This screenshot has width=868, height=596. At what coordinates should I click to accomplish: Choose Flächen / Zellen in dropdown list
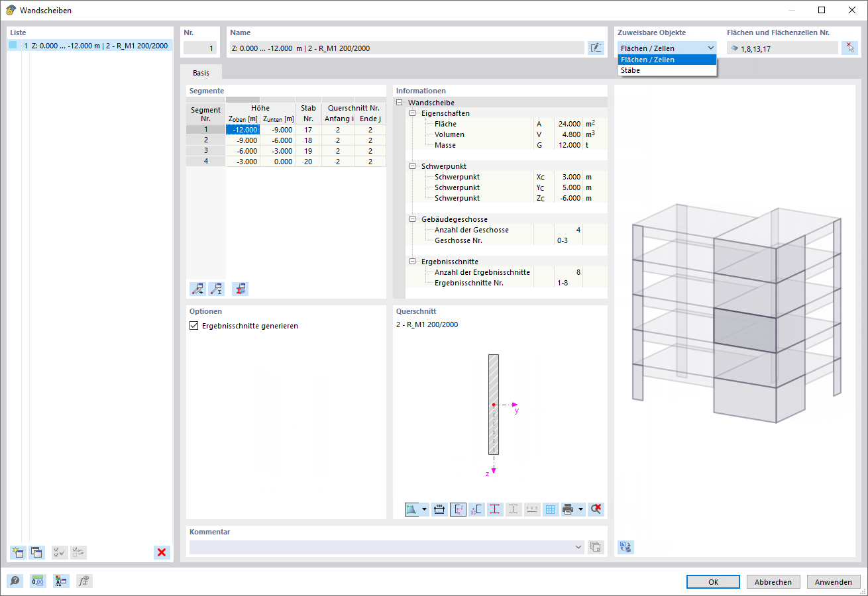(x=667, y=60)
